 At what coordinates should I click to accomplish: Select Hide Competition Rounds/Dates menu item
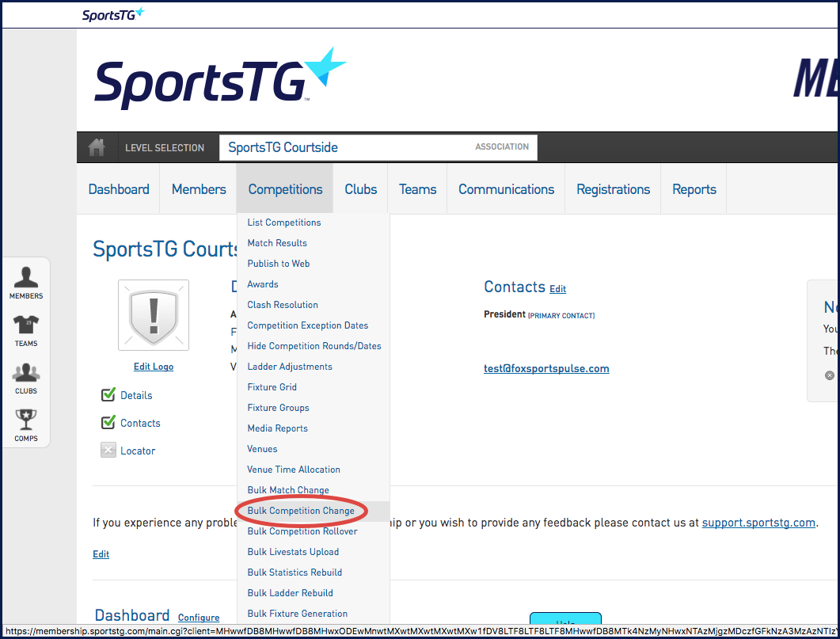pos(314,346)
